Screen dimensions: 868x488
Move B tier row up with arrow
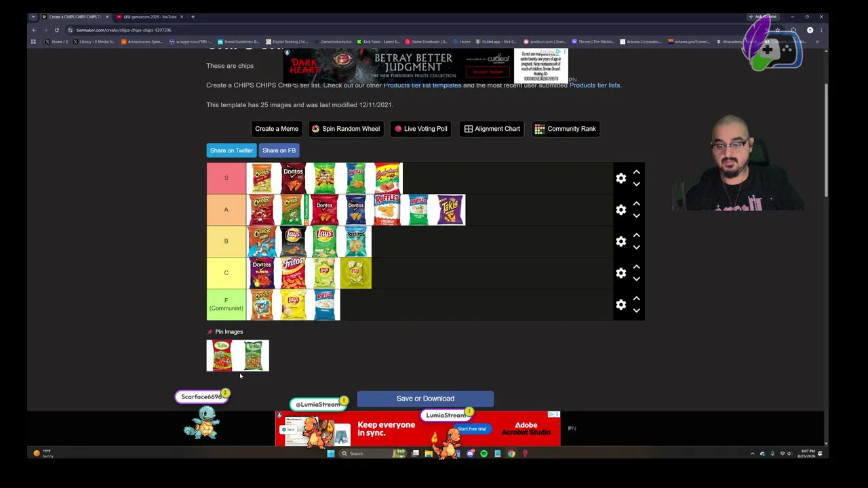pos(636,235)
